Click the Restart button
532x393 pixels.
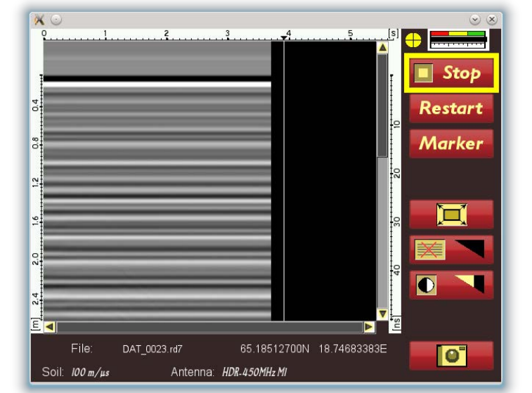[x=451, y=108]
